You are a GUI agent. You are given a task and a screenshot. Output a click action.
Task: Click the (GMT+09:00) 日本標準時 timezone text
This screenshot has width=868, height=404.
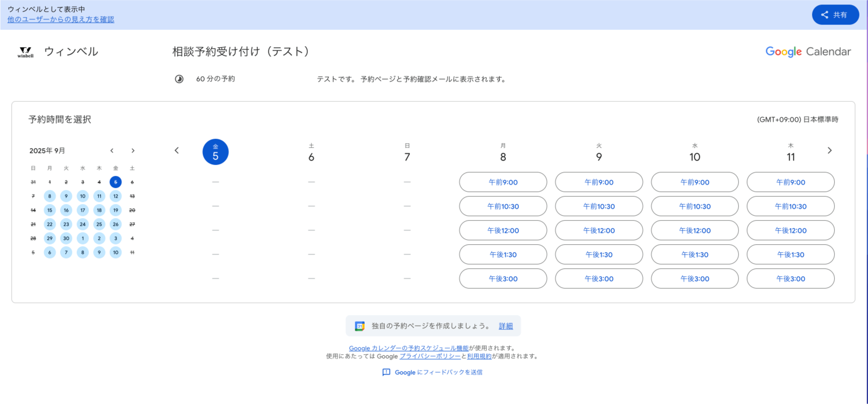[798, 120]
